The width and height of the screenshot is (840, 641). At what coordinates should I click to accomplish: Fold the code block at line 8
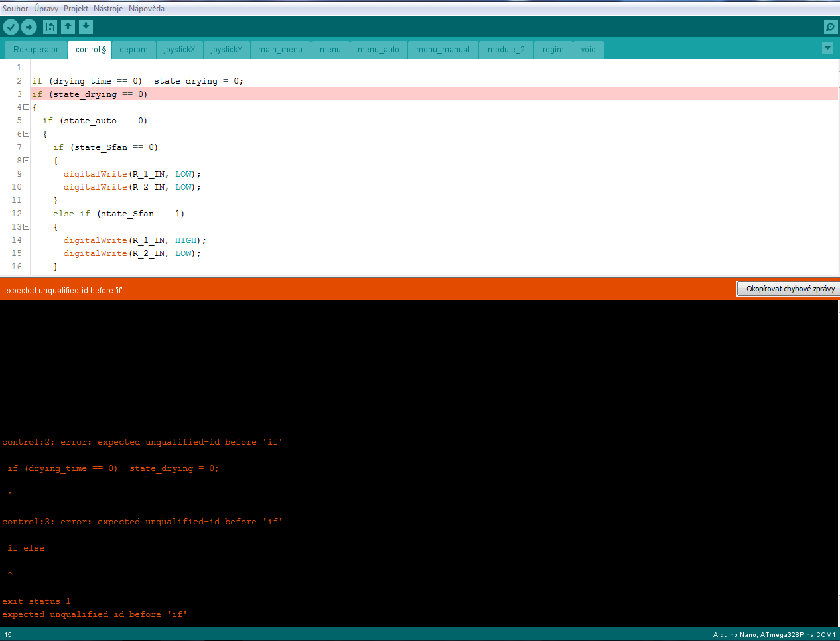[x=27, y=161]
